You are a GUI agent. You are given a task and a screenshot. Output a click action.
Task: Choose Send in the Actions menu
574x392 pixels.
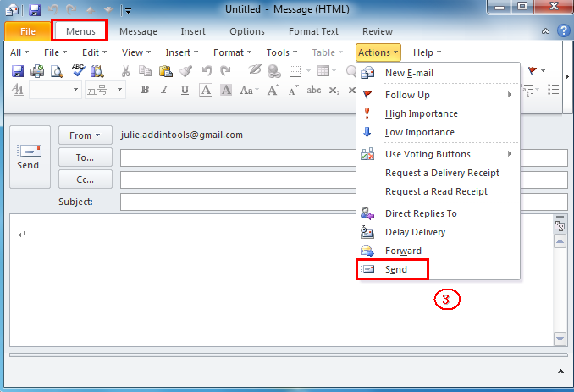click(439, 269)
